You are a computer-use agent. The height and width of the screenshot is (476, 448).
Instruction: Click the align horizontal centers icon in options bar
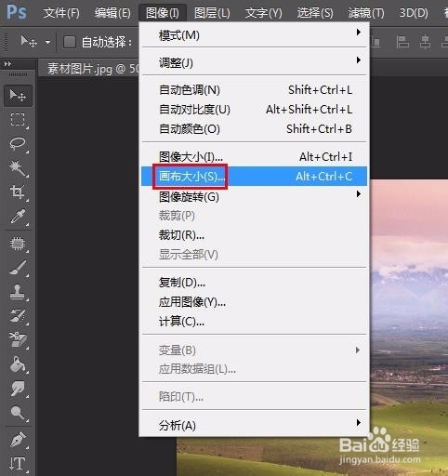(425, 42)
